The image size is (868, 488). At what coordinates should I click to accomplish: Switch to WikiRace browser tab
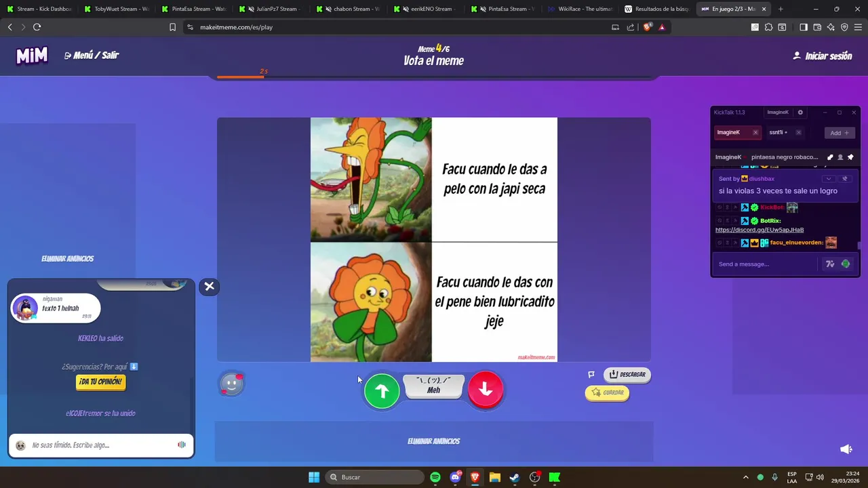(x=580, y=9)
